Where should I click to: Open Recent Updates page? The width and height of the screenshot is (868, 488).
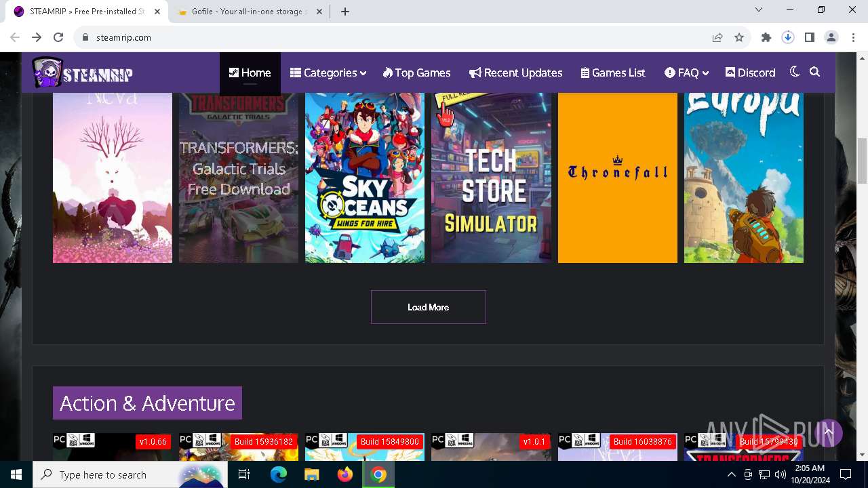515,73
